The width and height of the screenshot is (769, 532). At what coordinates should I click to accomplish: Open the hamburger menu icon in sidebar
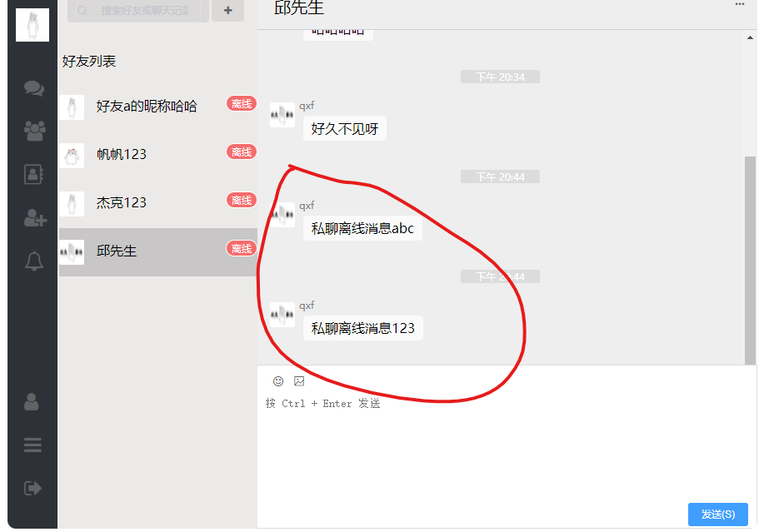(x=32, y=445)
